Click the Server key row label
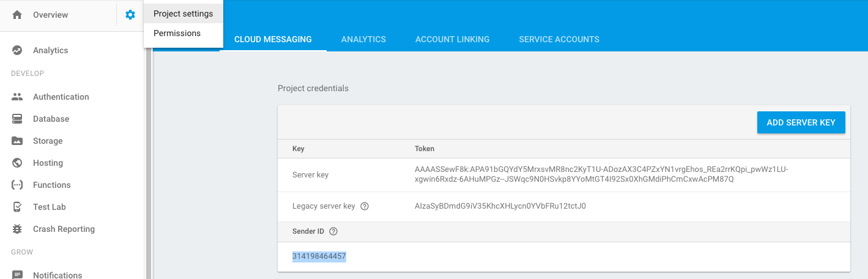The width and height of the screenshot is (868, 279). point(311,174)
